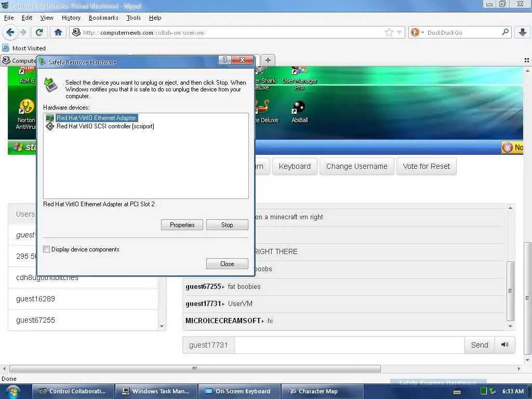Screen dimensions: 532x399
Task: Click the keyboard tray icon
Action: click(457, 392)
